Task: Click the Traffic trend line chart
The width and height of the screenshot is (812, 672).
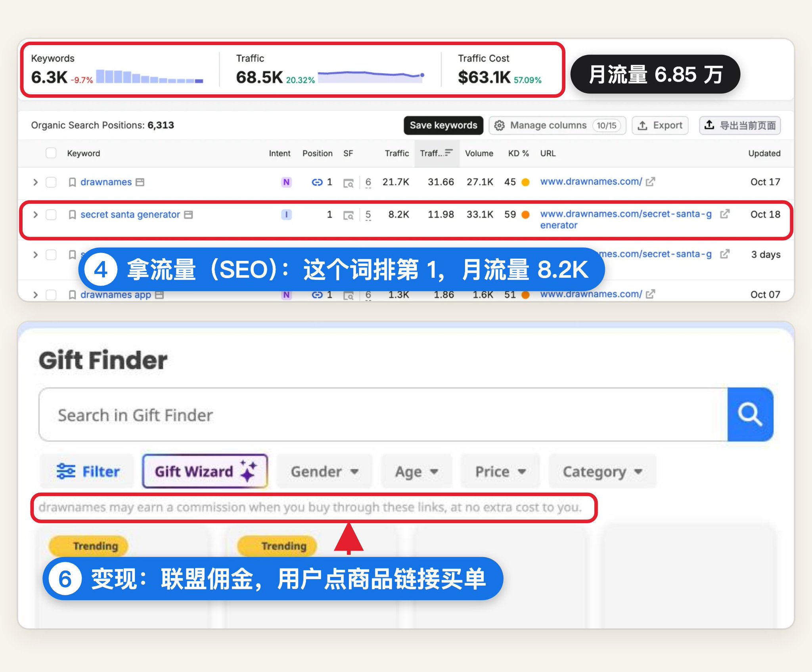Action: coord(371,76)
